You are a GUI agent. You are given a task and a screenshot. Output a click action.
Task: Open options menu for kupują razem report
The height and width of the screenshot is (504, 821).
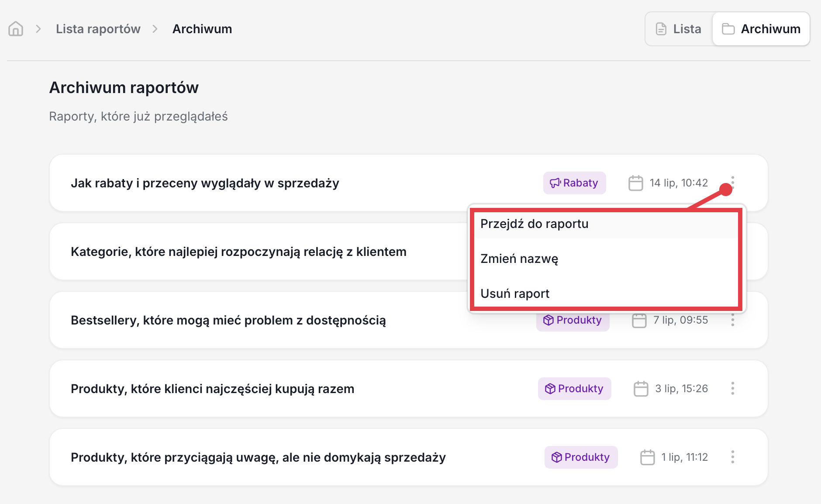[x=733, y=388]
